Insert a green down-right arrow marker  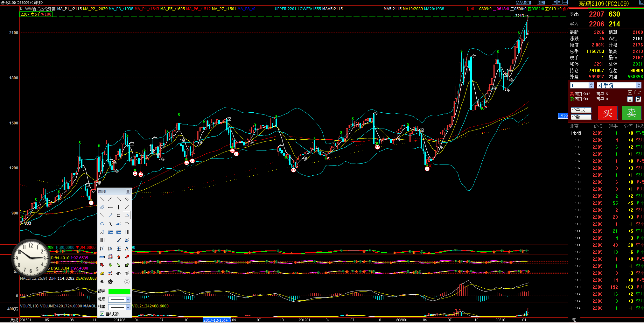click(119, 265)
